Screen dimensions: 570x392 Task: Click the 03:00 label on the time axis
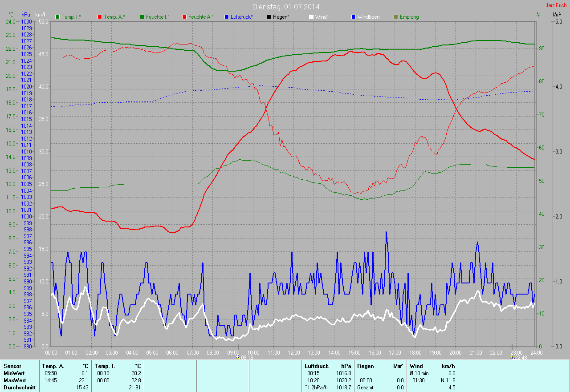click(112, 352)
